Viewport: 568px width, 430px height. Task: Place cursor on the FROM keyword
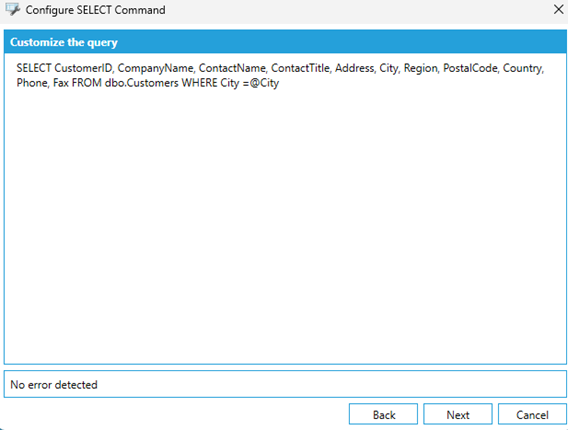(x=87, y=83)
